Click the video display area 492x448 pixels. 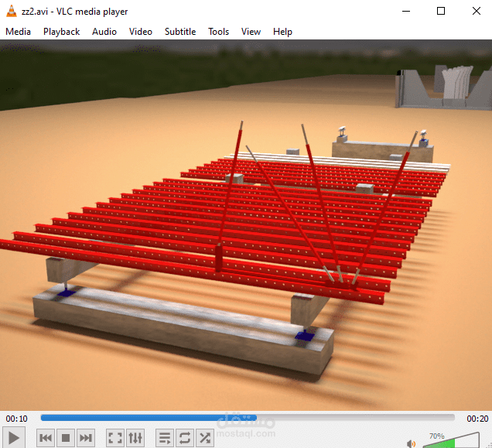point(246,225)
